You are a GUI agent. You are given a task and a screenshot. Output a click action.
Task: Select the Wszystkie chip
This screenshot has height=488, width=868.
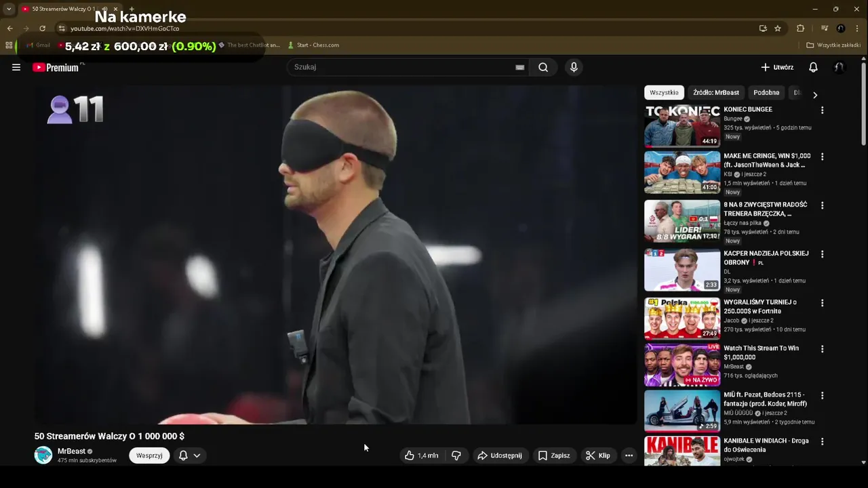pyautogui.click(x=664, y=93)
